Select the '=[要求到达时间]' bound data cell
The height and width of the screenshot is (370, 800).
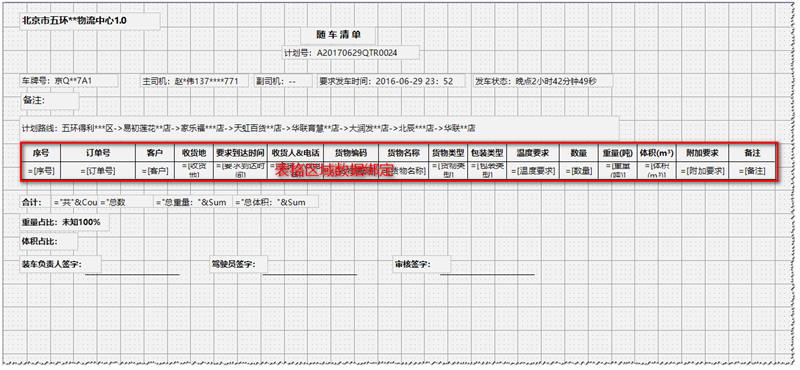(x=240, y=170)
